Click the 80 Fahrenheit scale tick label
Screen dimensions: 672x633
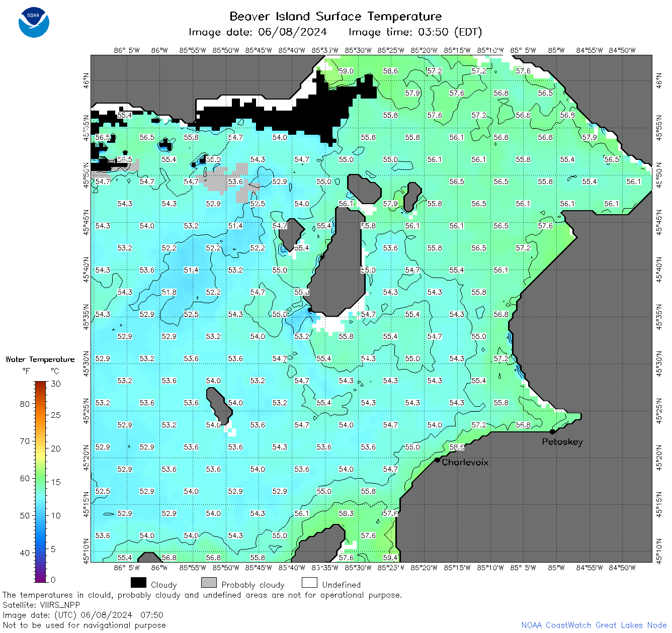pos(25,404)
